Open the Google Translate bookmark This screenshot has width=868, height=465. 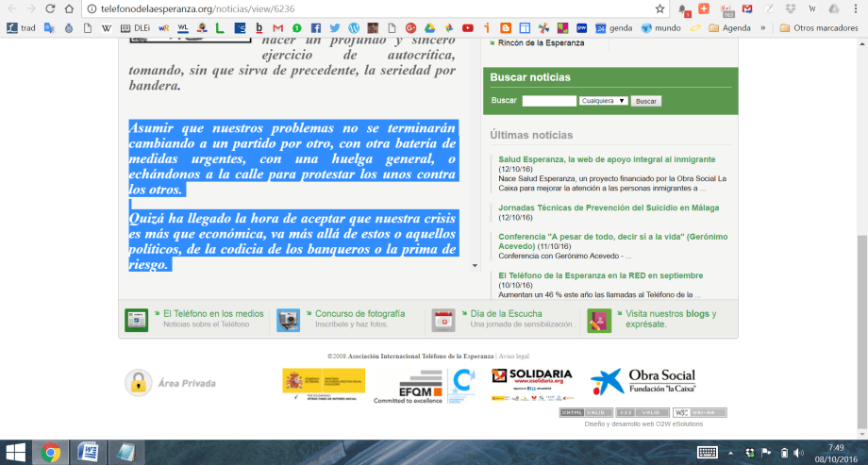point(50,27)
